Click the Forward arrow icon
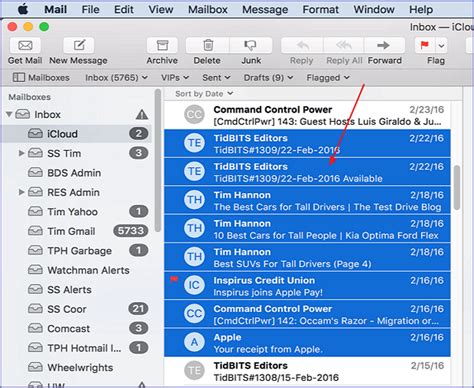This screenshot has width=474, height=388. click(x=384, y=45)
